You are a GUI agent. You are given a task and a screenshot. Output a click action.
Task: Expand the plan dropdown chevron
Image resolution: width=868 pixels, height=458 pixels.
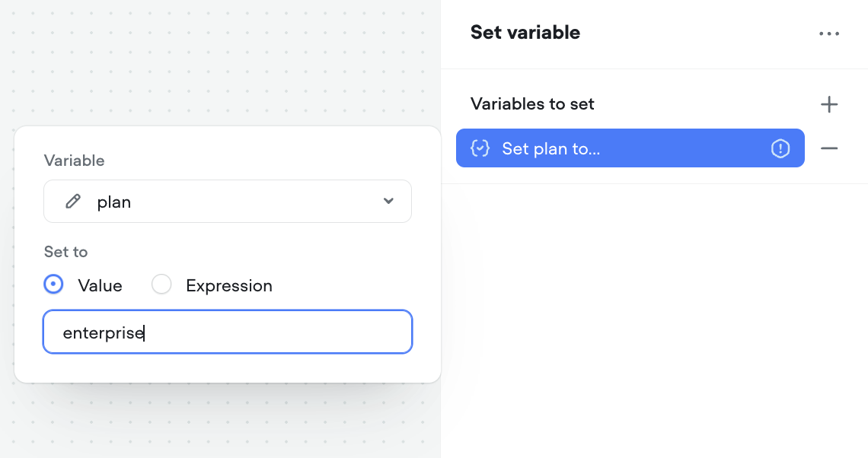388,202
